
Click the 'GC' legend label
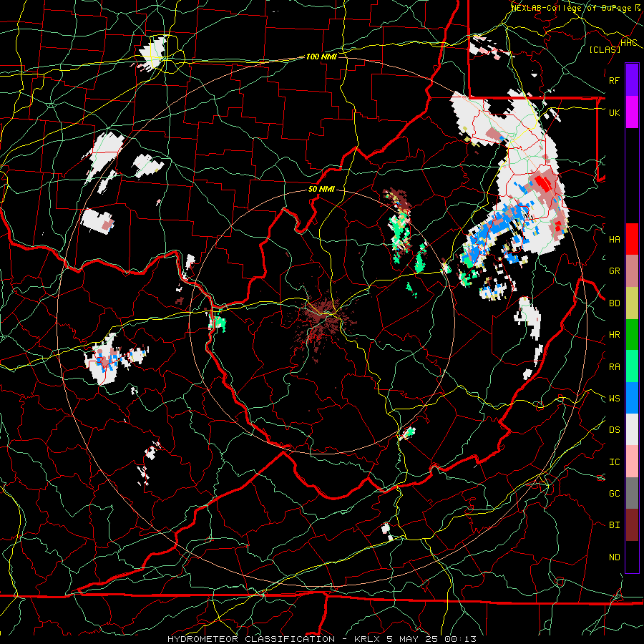point(614,494)
